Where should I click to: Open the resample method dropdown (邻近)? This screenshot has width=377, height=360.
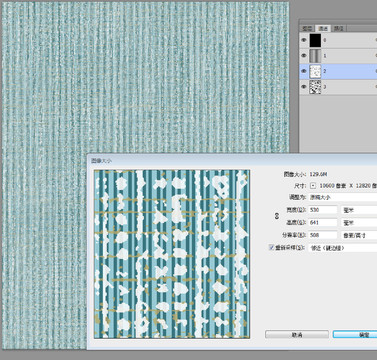[342, 248]
